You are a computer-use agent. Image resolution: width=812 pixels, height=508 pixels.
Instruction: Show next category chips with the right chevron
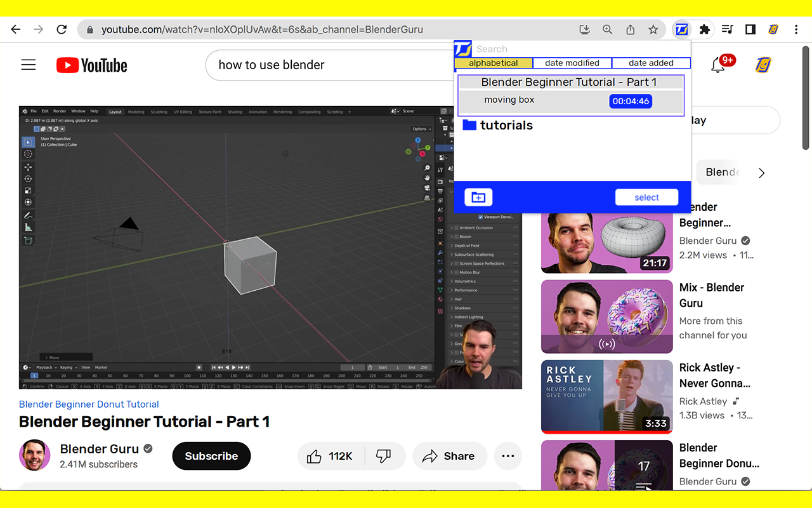tap(762, 173)
